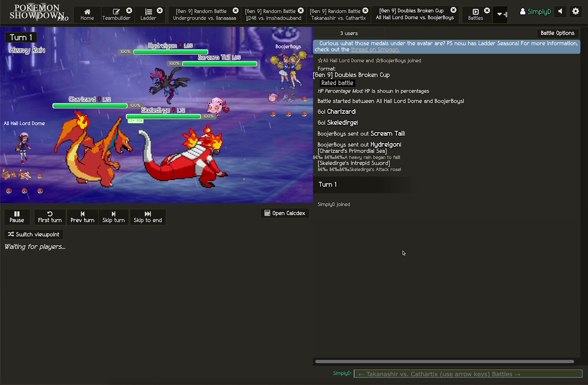Open Battle Options
Screen dimensions: 588x385
click(x=557, y=33)
